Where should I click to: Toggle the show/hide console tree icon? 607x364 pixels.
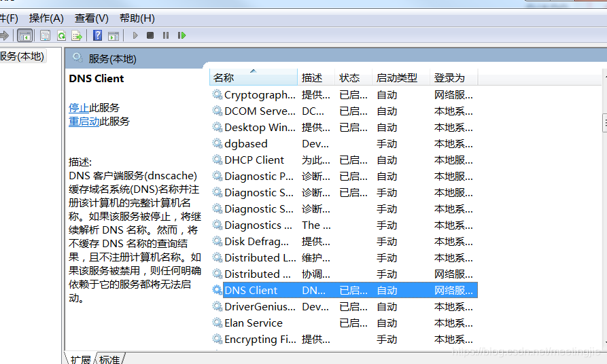[x=24, y=36]
